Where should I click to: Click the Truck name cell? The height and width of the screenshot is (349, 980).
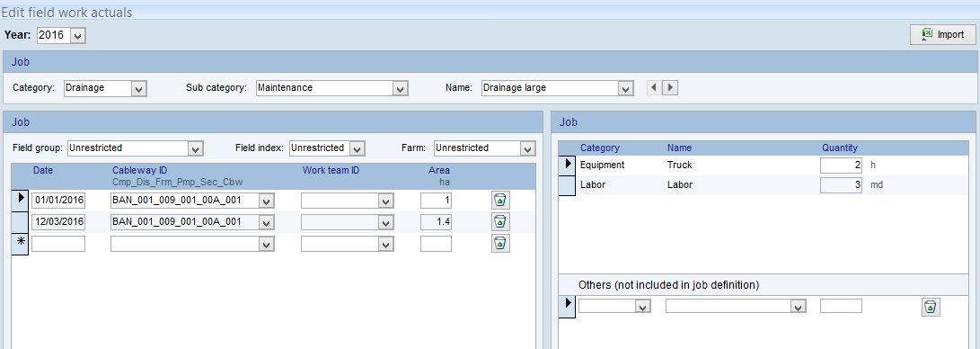coord(679,166)
